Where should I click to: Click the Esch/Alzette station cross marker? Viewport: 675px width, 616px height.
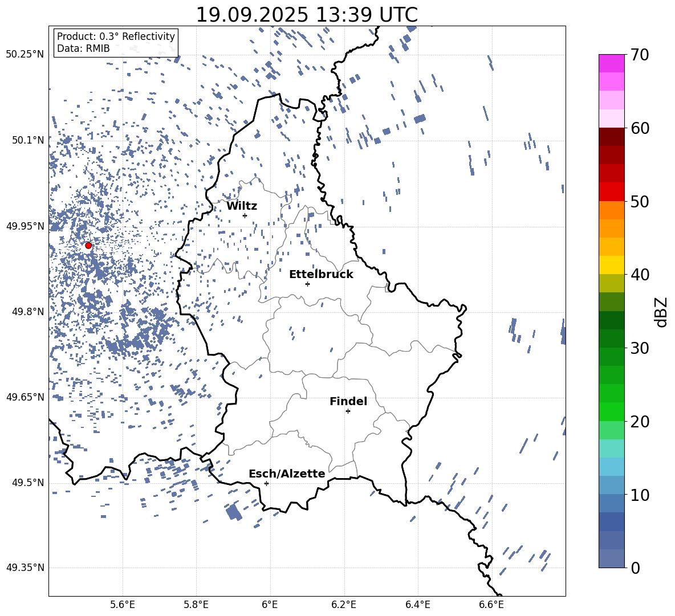(266, 483)
